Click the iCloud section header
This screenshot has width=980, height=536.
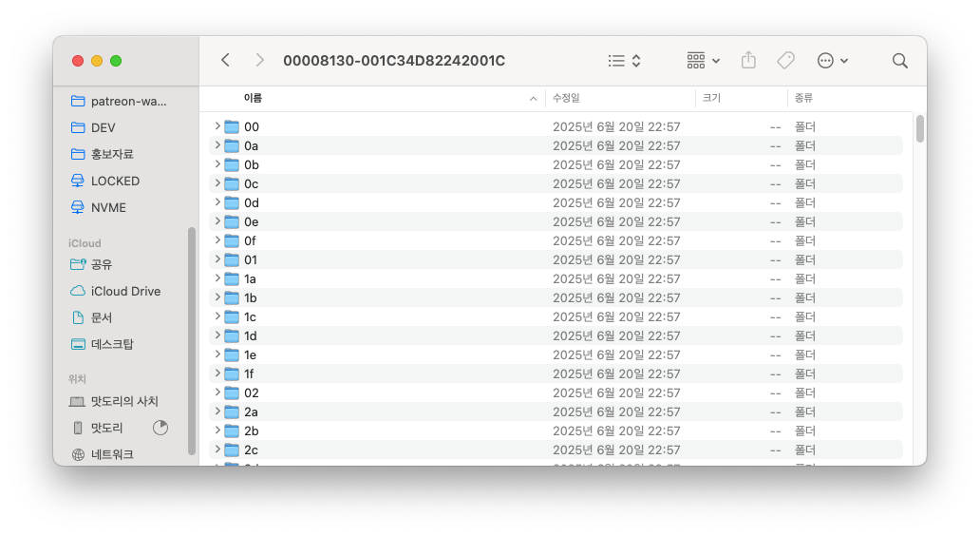tap(85, 243)
